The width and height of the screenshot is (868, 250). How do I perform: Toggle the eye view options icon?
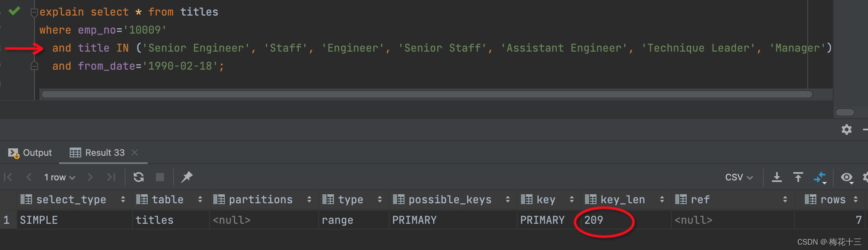(847, 177)
